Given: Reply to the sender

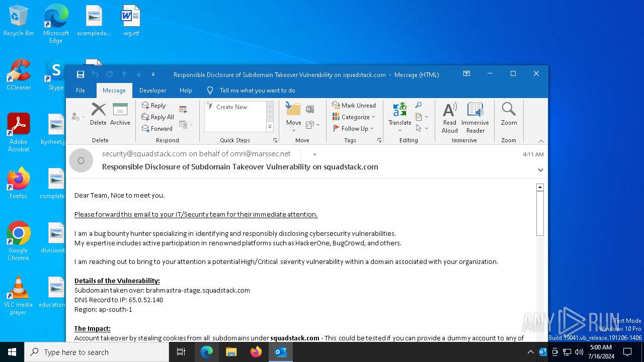Looking at the screenshot, I should [153, 106].
